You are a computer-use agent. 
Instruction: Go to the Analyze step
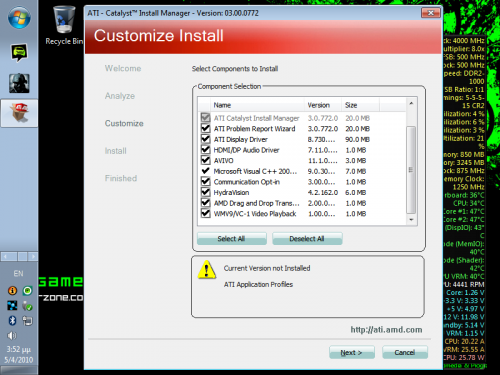pos(120,96)
